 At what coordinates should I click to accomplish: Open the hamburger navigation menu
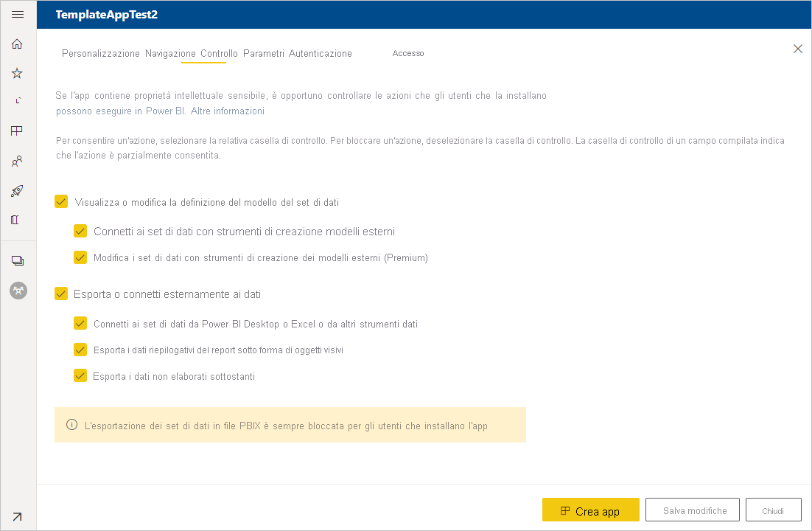(18, 14)
